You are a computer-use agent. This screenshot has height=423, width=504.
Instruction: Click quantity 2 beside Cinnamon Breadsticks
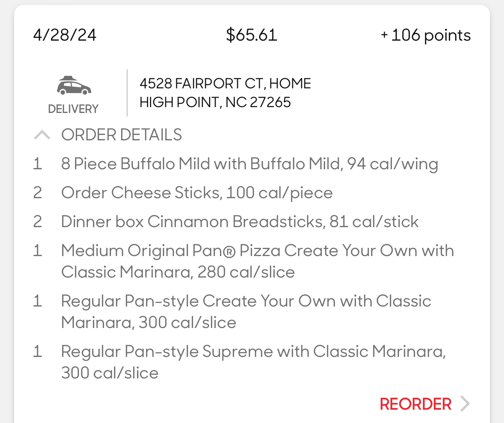click(38, 222)
